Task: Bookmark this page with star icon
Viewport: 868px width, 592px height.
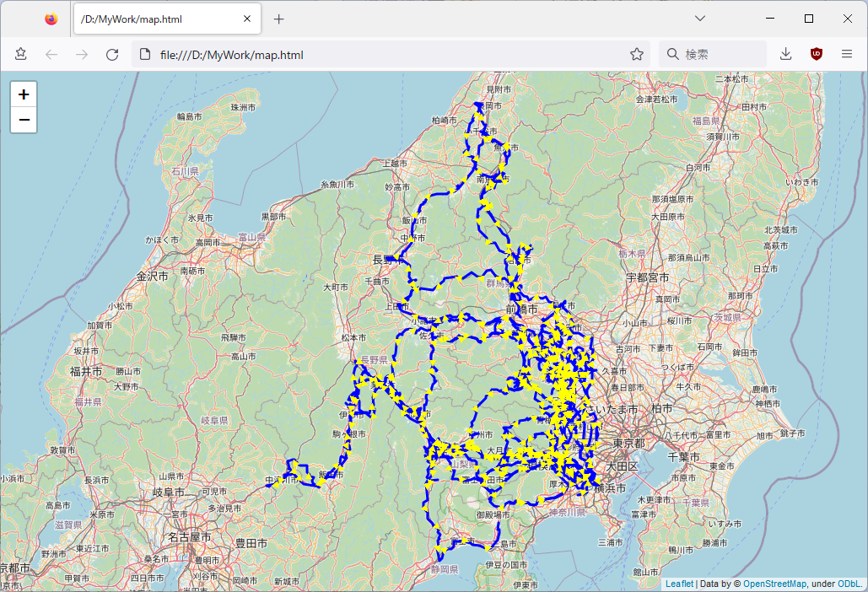Action: (637, 55)
